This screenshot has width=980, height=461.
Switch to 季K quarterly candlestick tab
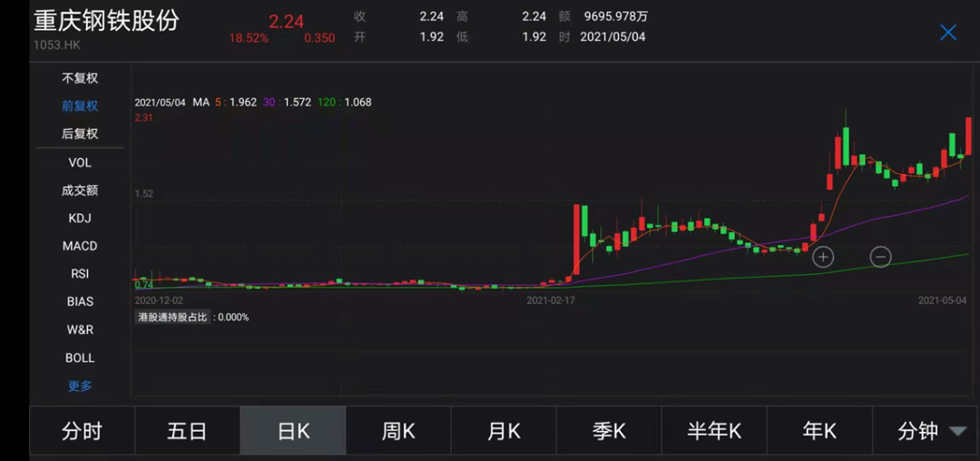tap(609, 431)
